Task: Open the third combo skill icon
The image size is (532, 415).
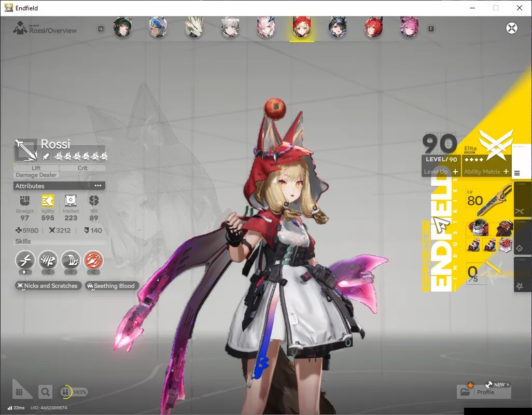Action: [x=71, y=260]
